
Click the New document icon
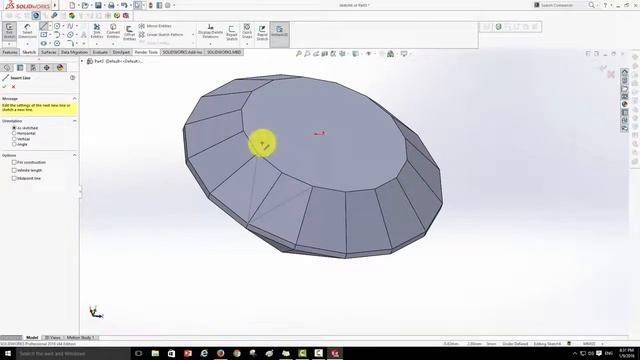(72, 5)
